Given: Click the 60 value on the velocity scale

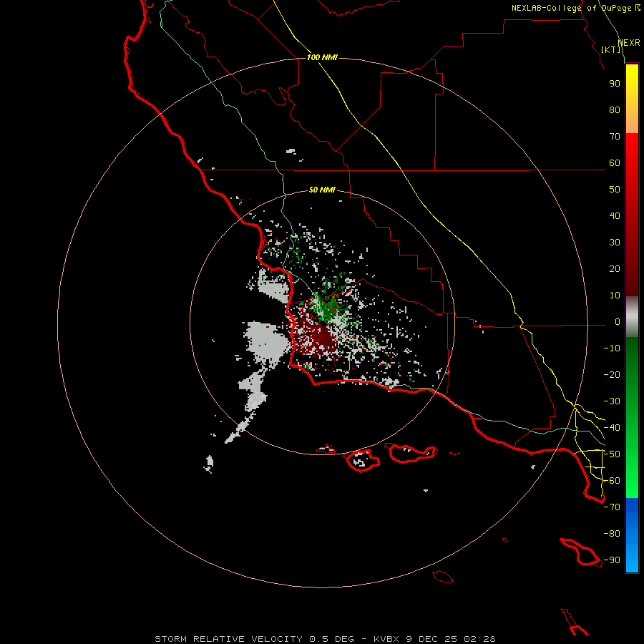Looking at the screenshot, I should click(x=615, y=163).
